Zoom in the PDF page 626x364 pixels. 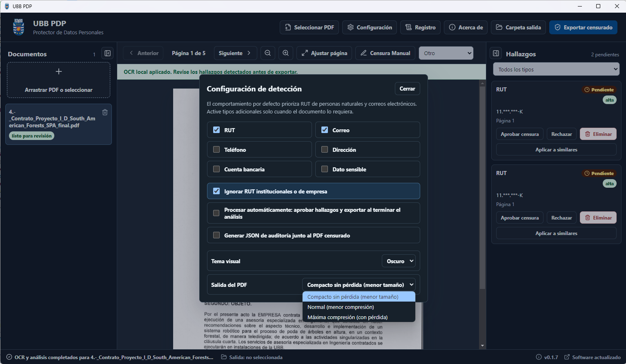pyautogui.click(x=286, y=53)
